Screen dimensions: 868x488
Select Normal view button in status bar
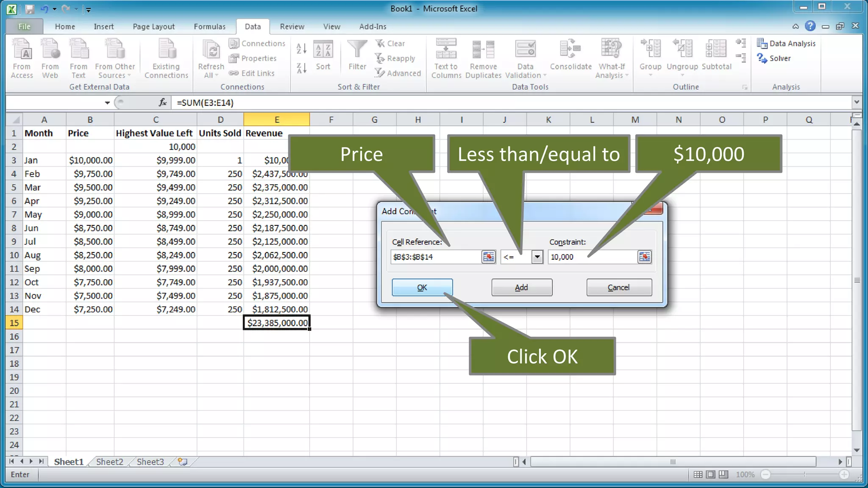(698, 474)
